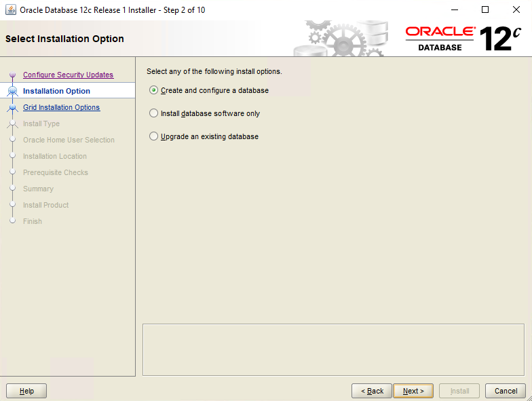The width and height of the screenshot is (532, 401).
Task: Click the message area at bottom
Action: tap(334, 350)
